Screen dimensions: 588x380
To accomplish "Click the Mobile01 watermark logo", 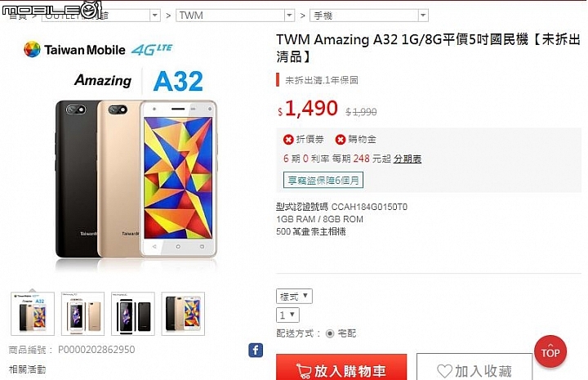I will pyautogui.click(x=51, y=9).
